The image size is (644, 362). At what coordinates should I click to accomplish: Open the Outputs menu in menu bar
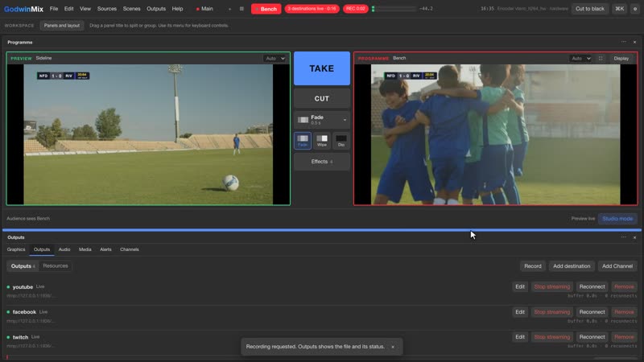[156, 9]
